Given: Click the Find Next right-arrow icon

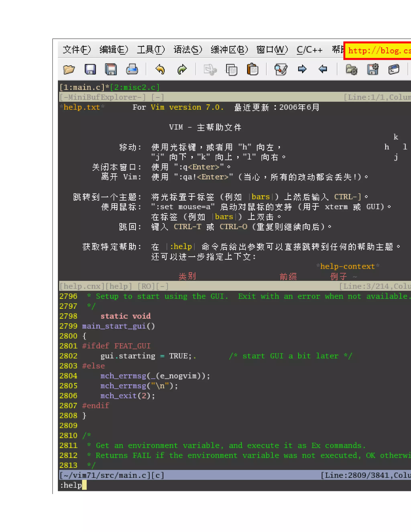Looking at the screenshot, I should [x=302, y=69].
